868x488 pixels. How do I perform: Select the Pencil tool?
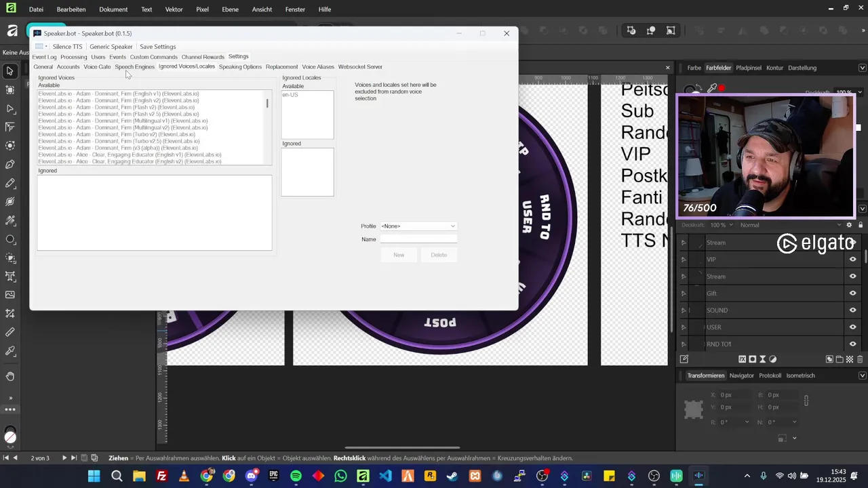(x=10, y=183)
